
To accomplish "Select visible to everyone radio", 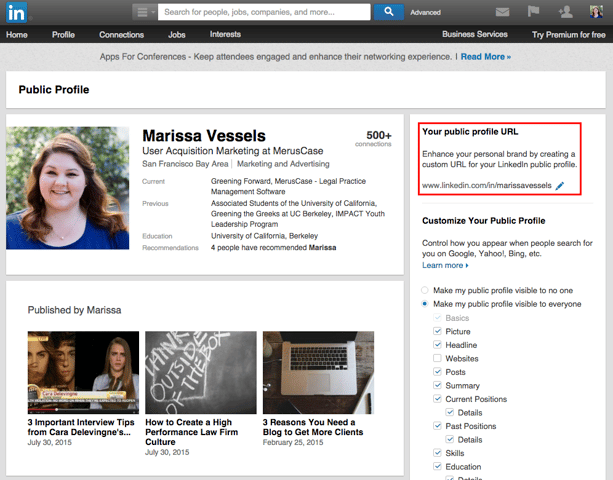I will click(425, 304).
